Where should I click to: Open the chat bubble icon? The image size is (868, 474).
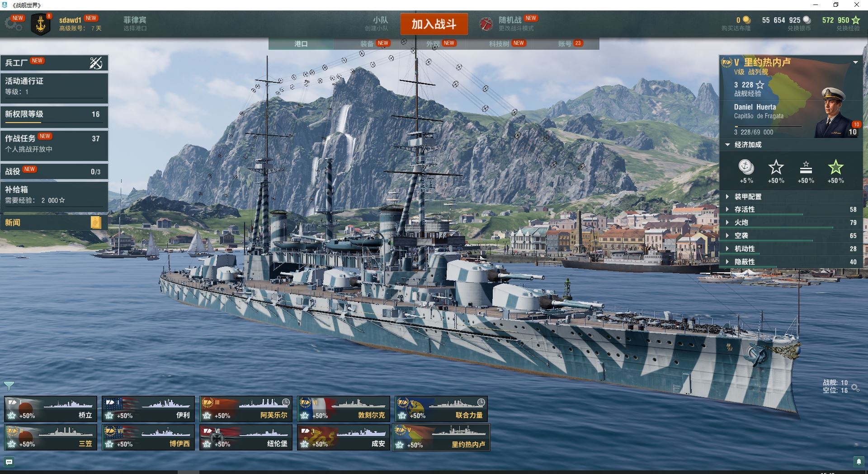click(9, 462)
